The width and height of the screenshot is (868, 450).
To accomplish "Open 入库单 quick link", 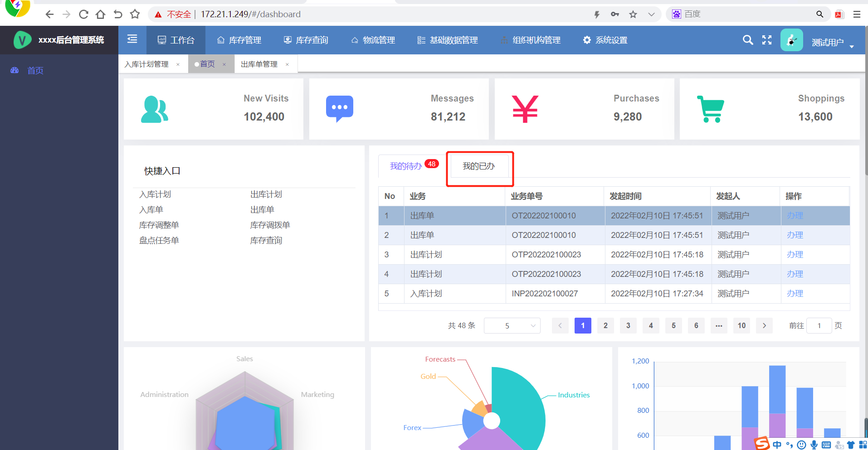I will pos(151,210).
